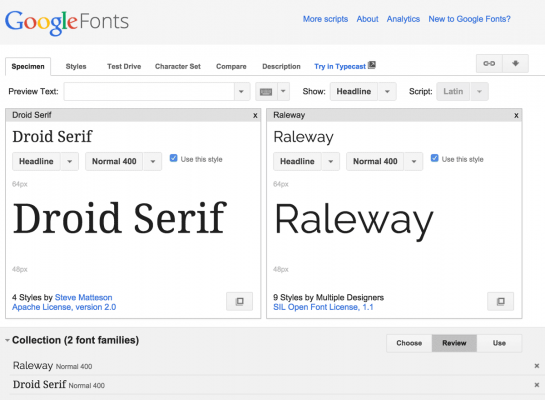Open the Script Latin dropdown

pos(462,92)
